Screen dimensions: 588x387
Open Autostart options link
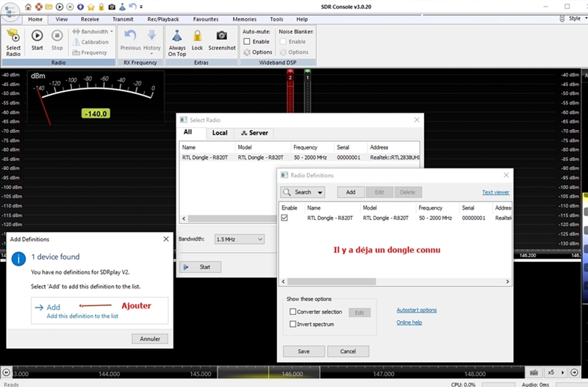click(416, 310)
